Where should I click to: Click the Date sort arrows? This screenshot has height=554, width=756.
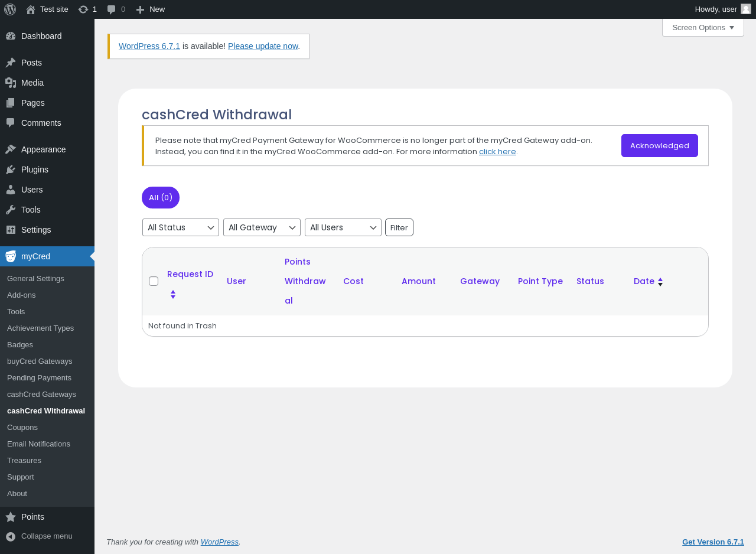(660, 282)
